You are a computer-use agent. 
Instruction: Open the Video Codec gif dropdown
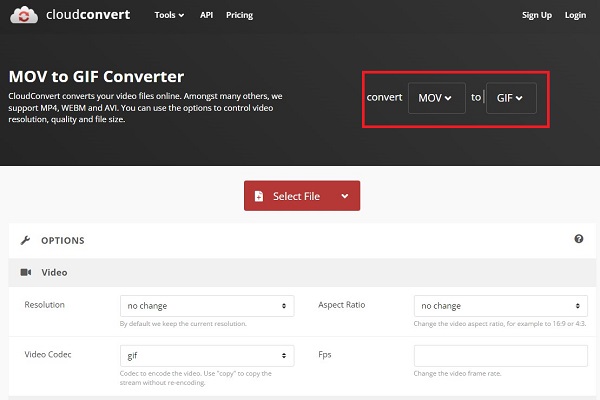[x=207, y=356]
